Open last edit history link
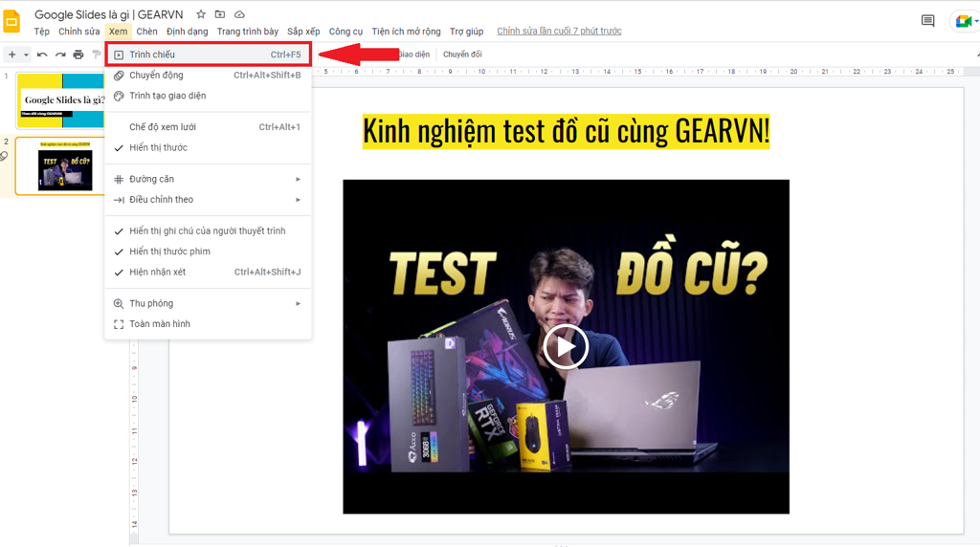The height and width of the screenshot is (547, 980). [x=559, y=32]
